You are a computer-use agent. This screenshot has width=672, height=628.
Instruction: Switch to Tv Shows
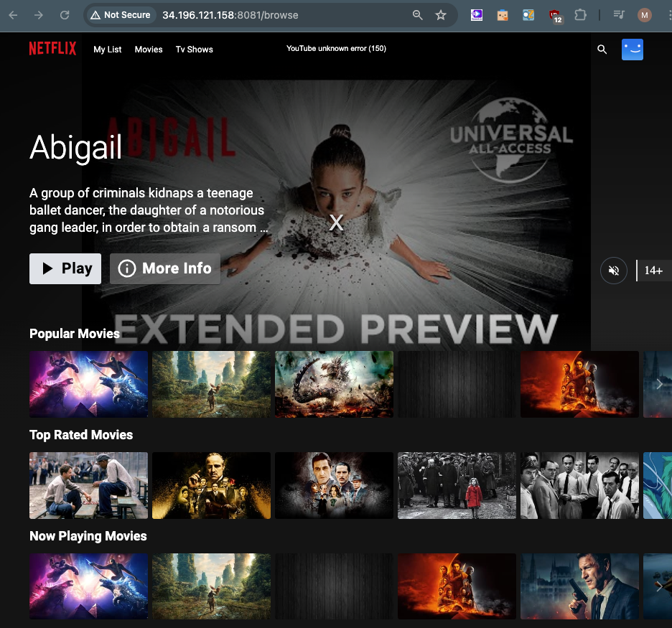pyautogui.click(x=194, y=50)
